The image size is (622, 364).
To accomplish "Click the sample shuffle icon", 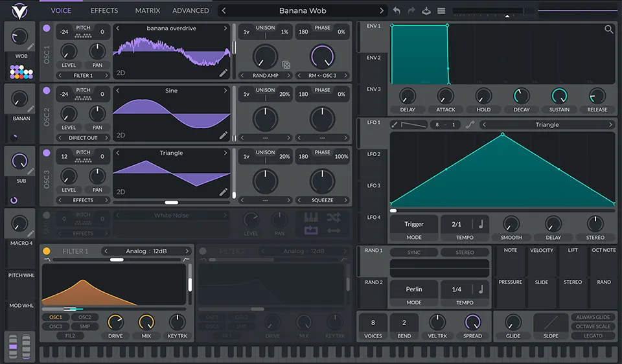I will (x=334, y=217).
